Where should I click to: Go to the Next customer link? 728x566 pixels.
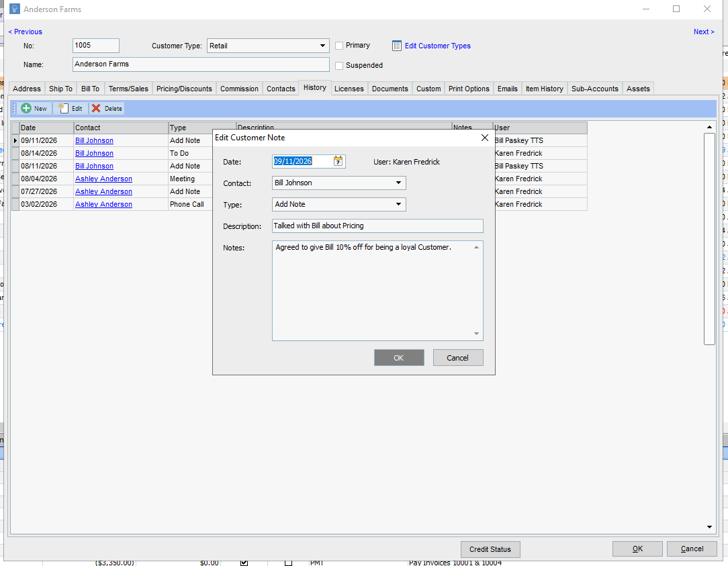click(x=704, y=32)
